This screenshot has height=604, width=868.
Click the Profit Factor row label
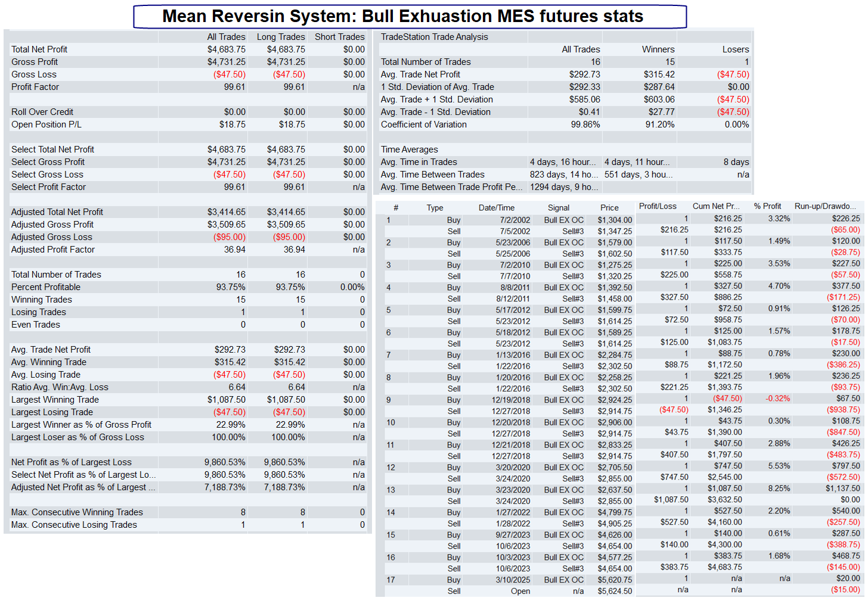(x=35, y=87)
